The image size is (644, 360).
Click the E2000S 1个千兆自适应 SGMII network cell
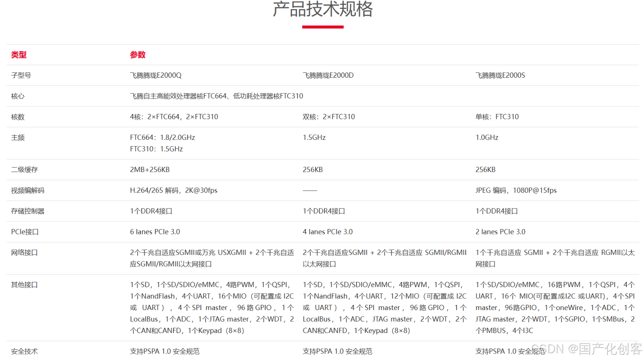coord(555,258)
